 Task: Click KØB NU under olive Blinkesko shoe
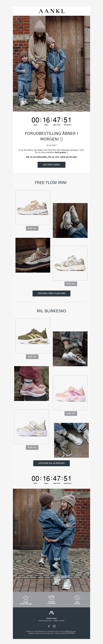[32, 356]
